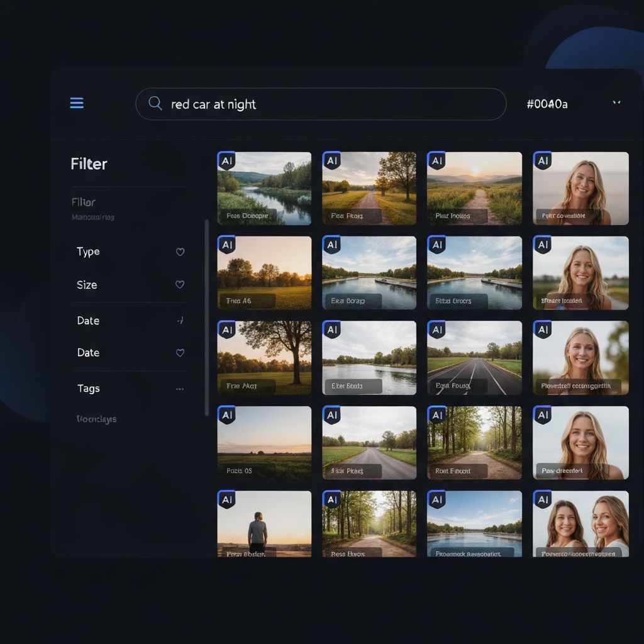Click the plus icon on Date row

click(x=180, y=320)
